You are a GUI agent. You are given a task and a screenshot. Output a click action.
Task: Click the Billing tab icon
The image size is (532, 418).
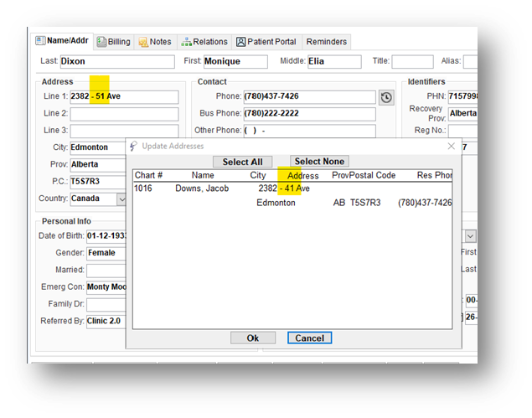pos(101,42)
